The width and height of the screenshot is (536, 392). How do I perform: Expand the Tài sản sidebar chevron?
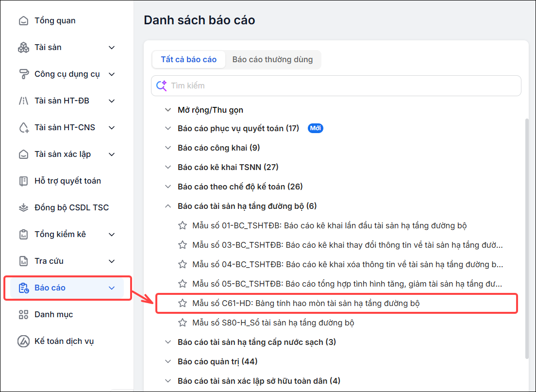pyautogui.click(x=112, y=47)
